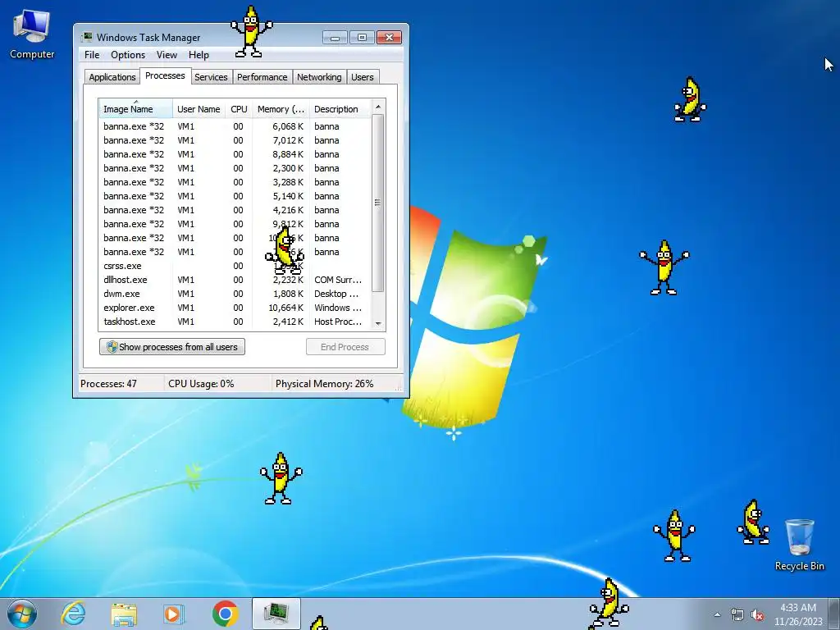Launch Windows Media Player from taskbar
Screen dimensions: 840x630
click(x=174, y=614)
